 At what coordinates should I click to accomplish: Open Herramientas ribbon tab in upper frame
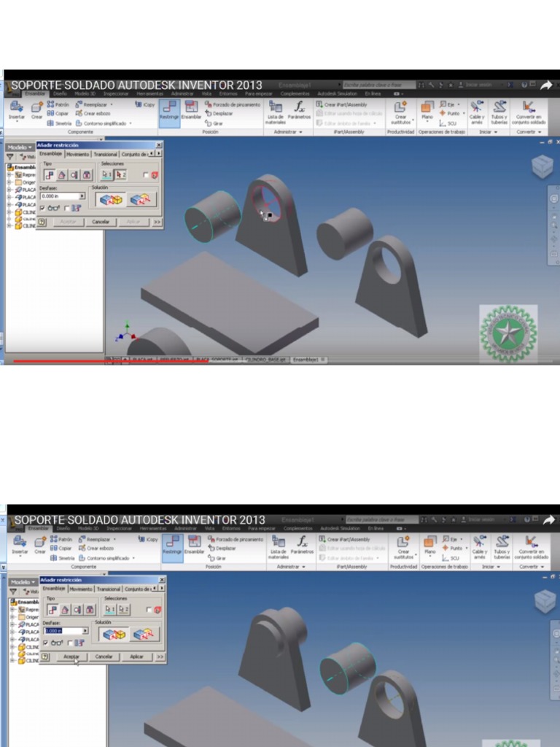coord(150,94)
